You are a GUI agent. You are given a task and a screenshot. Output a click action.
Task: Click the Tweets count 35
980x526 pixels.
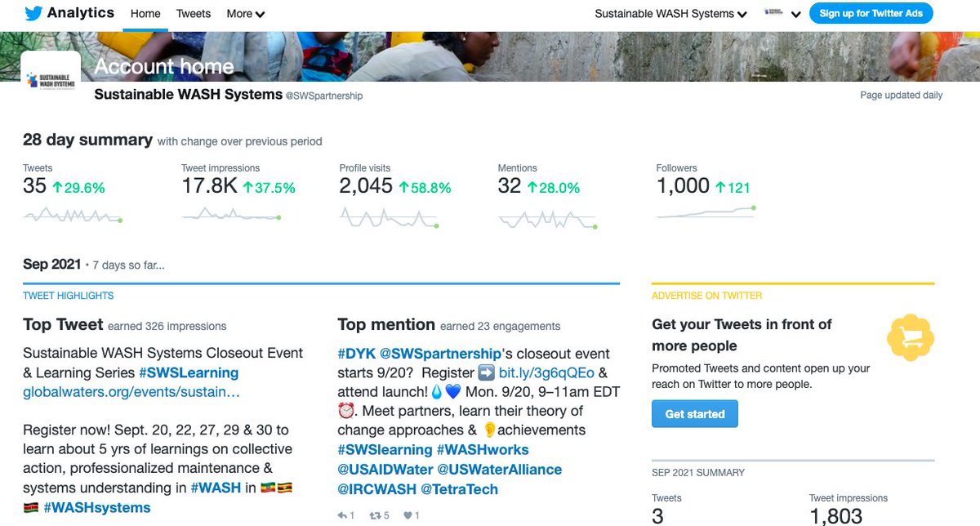(x=34, y=186)
